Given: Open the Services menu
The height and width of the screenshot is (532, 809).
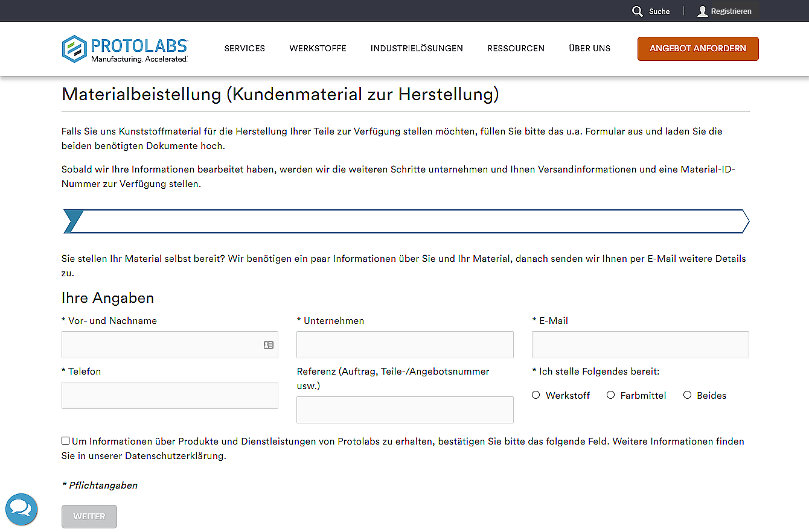Looking at the screenshot, I should (245, 48).
